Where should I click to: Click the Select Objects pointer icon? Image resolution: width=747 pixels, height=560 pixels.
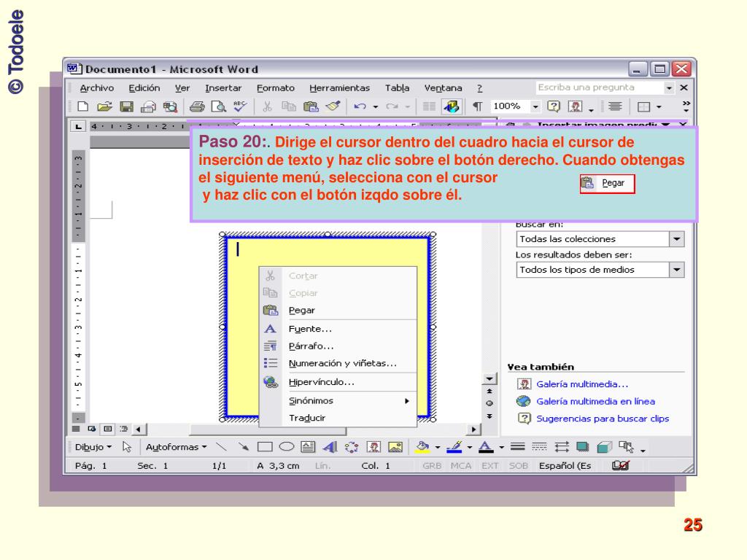coord(127,447)
